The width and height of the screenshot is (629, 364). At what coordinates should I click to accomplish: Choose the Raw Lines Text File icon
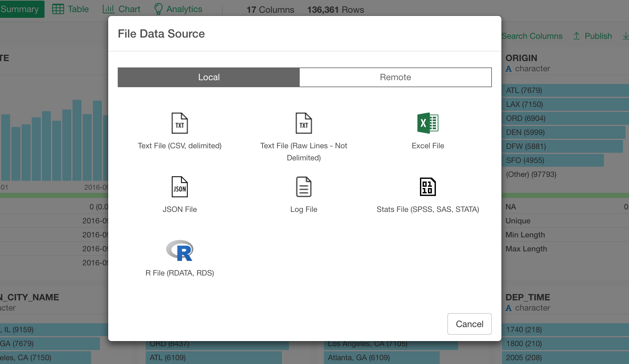(x=304, y=123)
